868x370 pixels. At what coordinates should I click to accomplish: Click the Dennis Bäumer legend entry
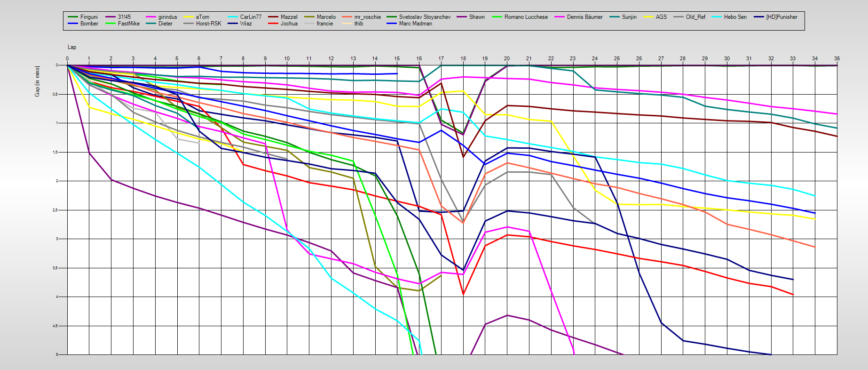[x=584, y=17]
